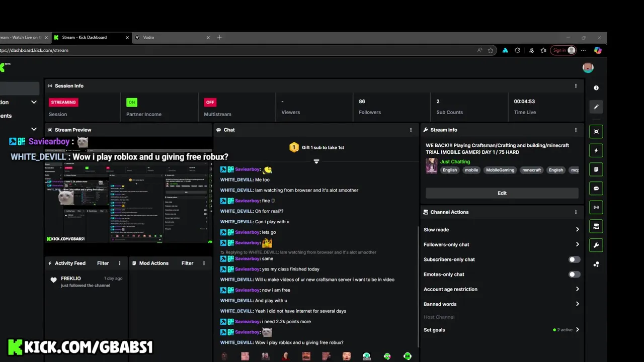Expand the Account age restriction option
The width and height of the screenshot is (644, 362).
pos(502,289)
